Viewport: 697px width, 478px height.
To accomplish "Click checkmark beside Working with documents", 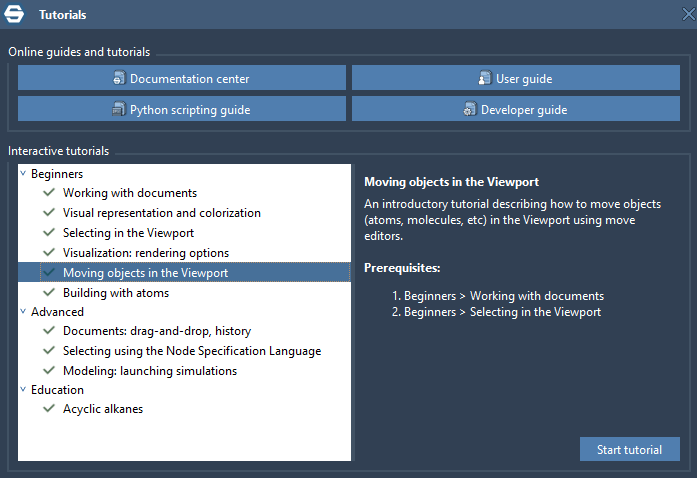I will 49,193.
